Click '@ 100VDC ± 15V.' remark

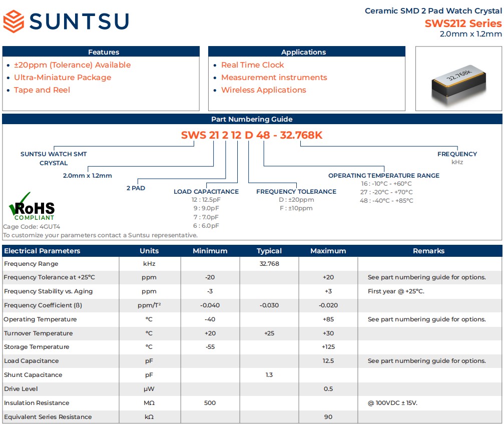click(x=392, y=403)
